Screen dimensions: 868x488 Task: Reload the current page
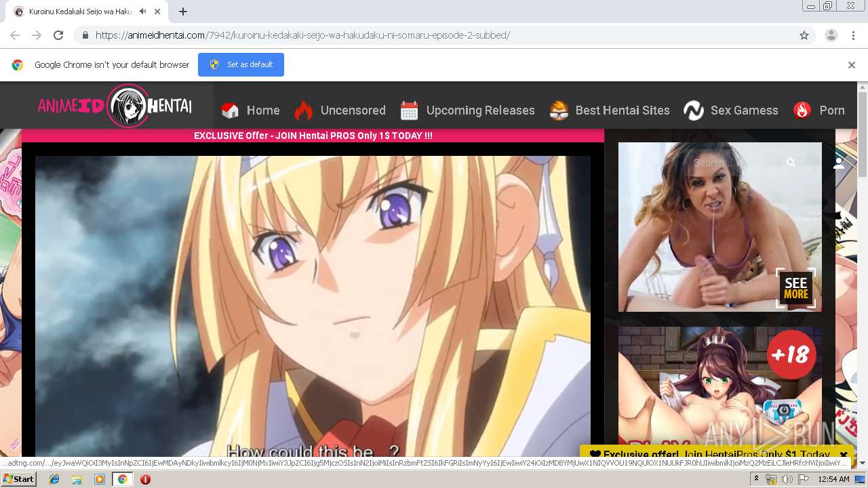click(x=58, y=35)
